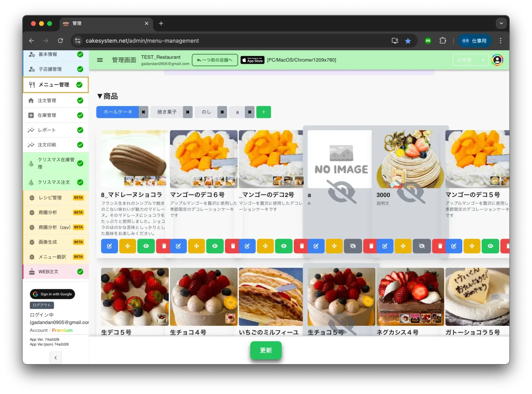Click the green plus add category button
Screen dimensions: 532x394
click(x=264, y=112)
